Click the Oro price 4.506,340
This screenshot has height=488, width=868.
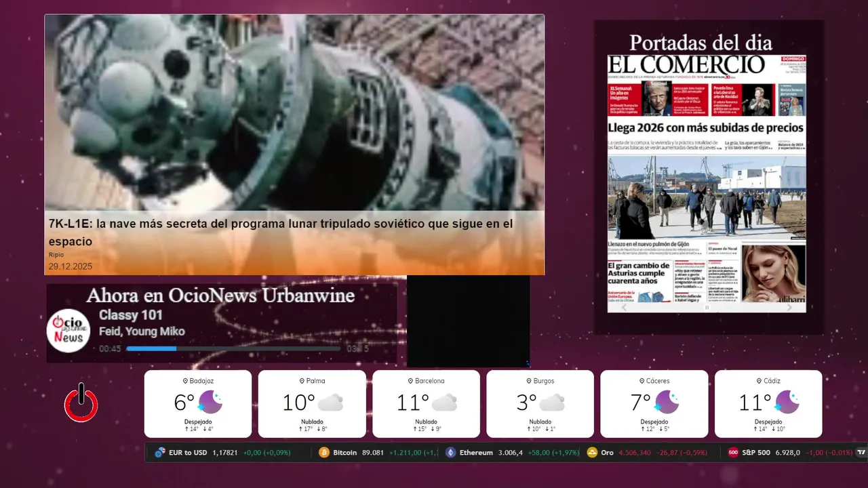(x=635, y=453)
